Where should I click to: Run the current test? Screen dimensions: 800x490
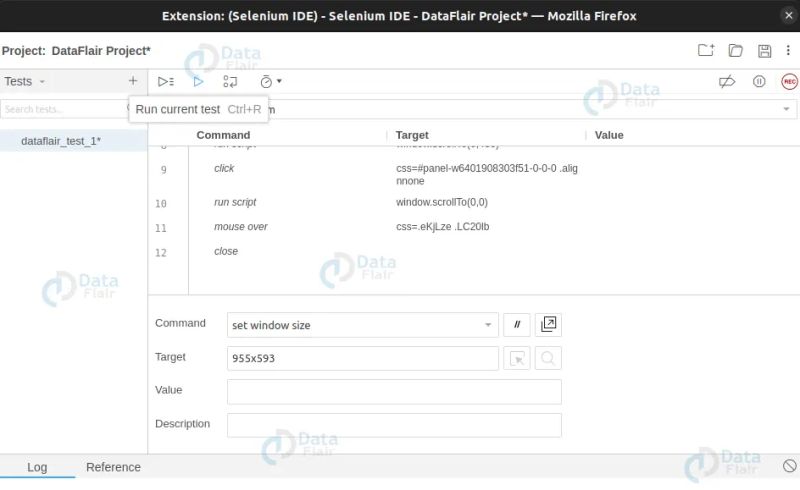[x=198, y=82]
